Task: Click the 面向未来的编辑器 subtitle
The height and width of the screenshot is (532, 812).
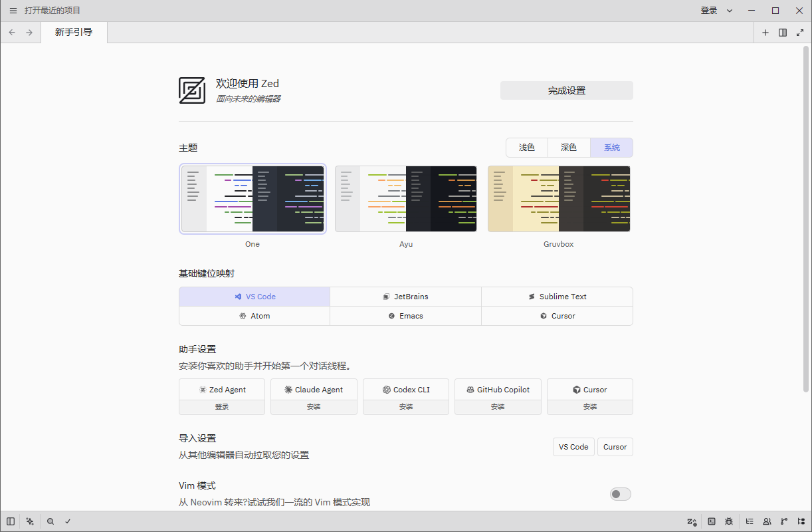Action: pyautogui.click(x=248, y=98)
